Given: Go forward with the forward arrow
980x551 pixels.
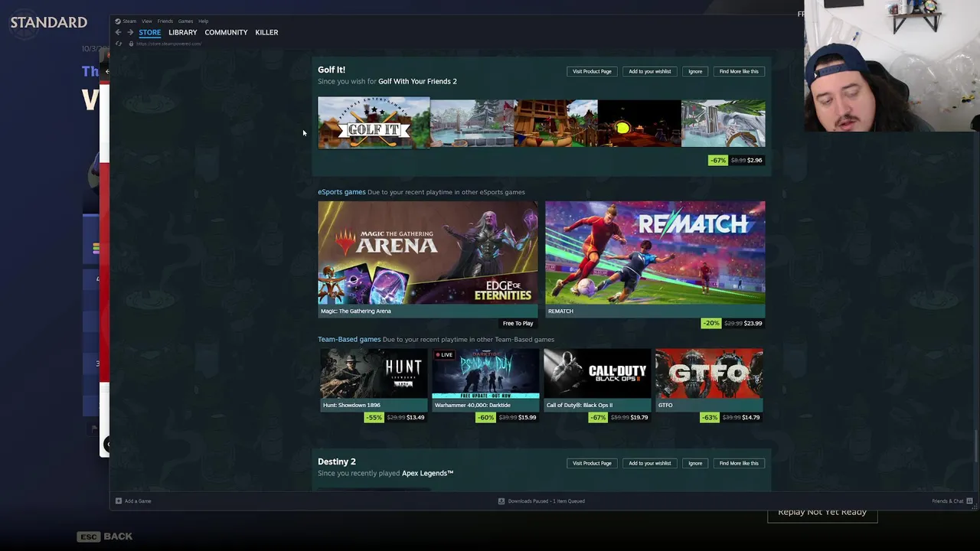Looking at the screenshot, I should coord(130,32).
